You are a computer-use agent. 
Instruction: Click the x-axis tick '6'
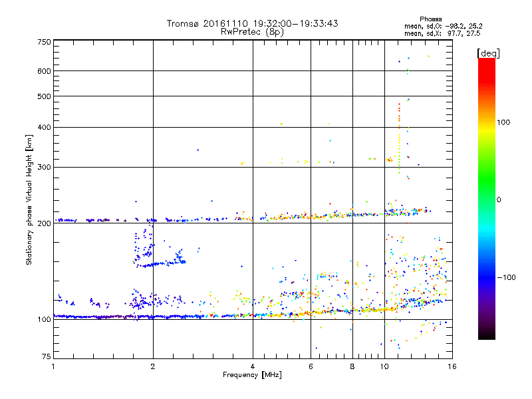tap(311, 366)
